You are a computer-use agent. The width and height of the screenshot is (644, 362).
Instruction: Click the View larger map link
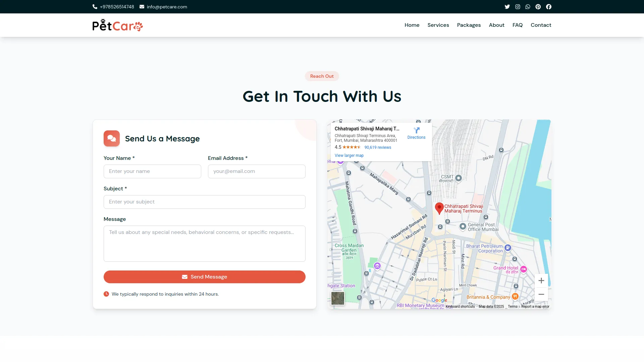click(349, 156)
